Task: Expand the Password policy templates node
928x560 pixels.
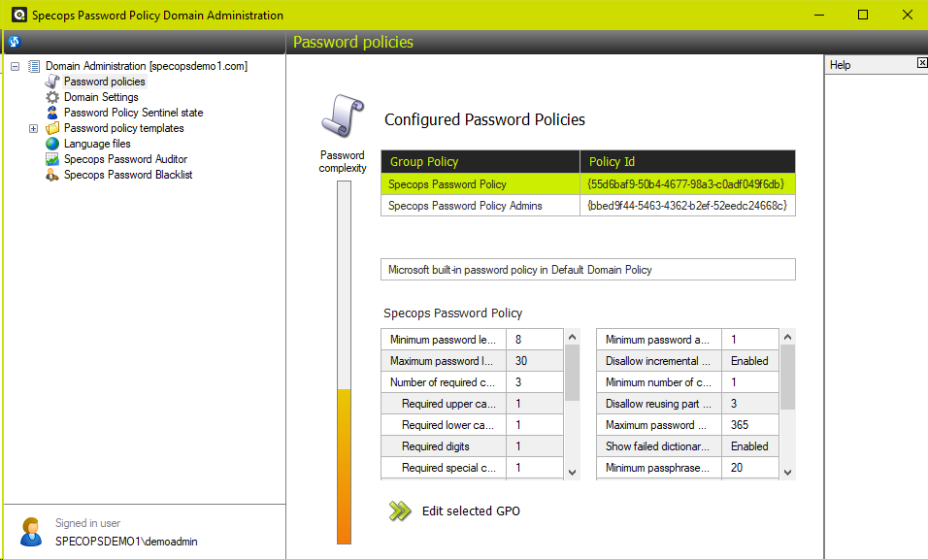Action: pos(34,128)
